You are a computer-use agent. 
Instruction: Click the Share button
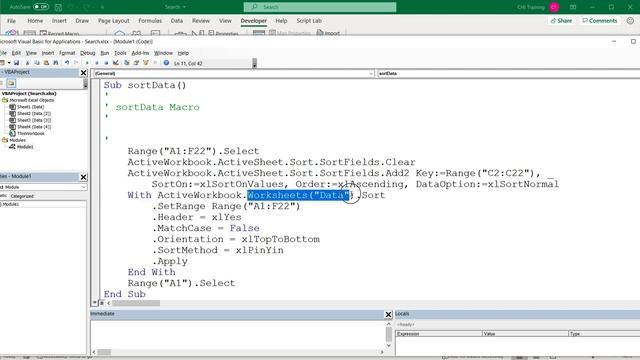[x=561, y=20]
